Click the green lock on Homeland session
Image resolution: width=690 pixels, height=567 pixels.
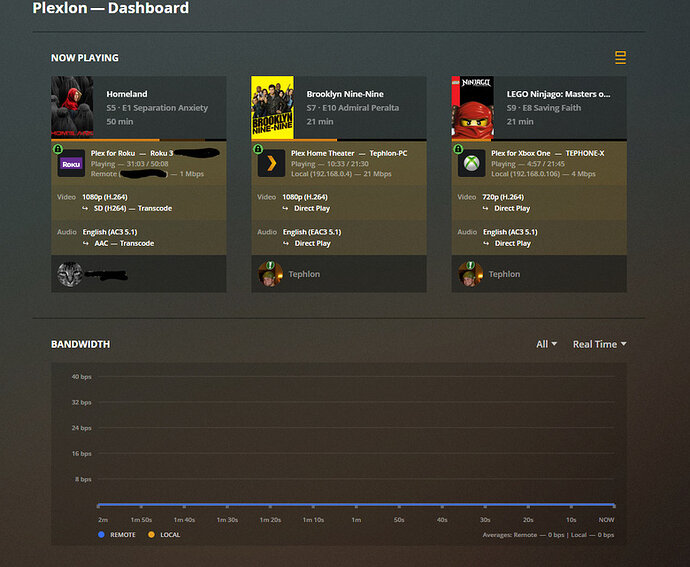click(x=58, y=149)
